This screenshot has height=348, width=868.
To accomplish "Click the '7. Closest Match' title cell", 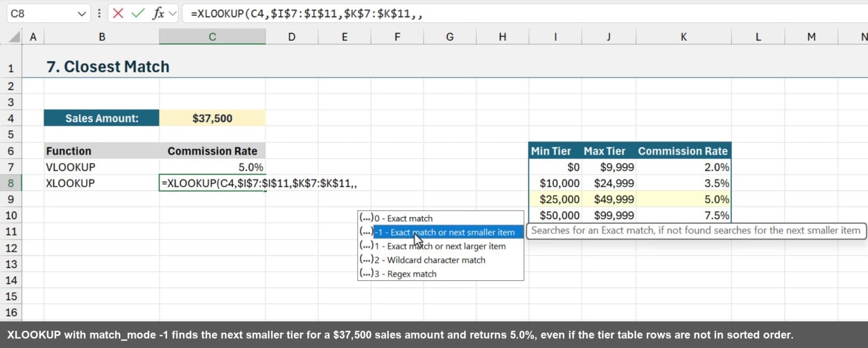I will click(x=107, y=67).
